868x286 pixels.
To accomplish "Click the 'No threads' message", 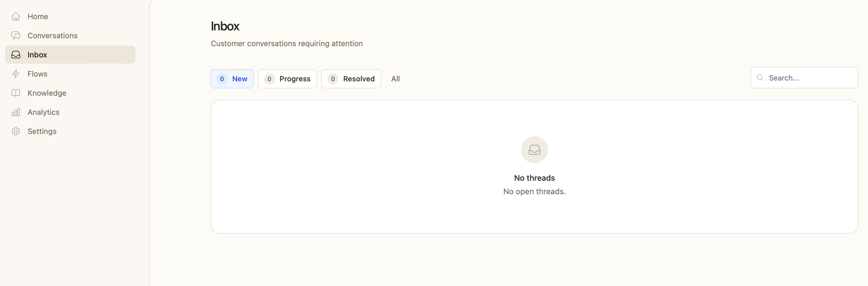I will click(534, 178).
